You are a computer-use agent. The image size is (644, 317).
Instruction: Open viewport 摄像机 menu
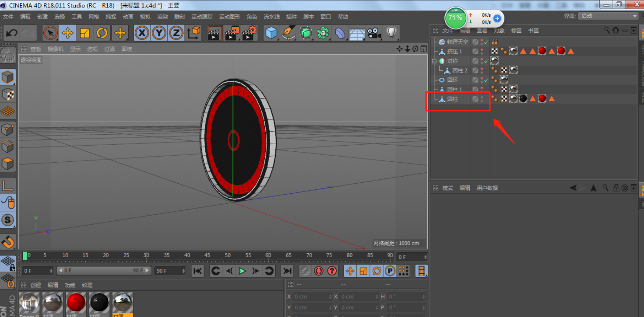pyautogui.click(x=56, y=49)
